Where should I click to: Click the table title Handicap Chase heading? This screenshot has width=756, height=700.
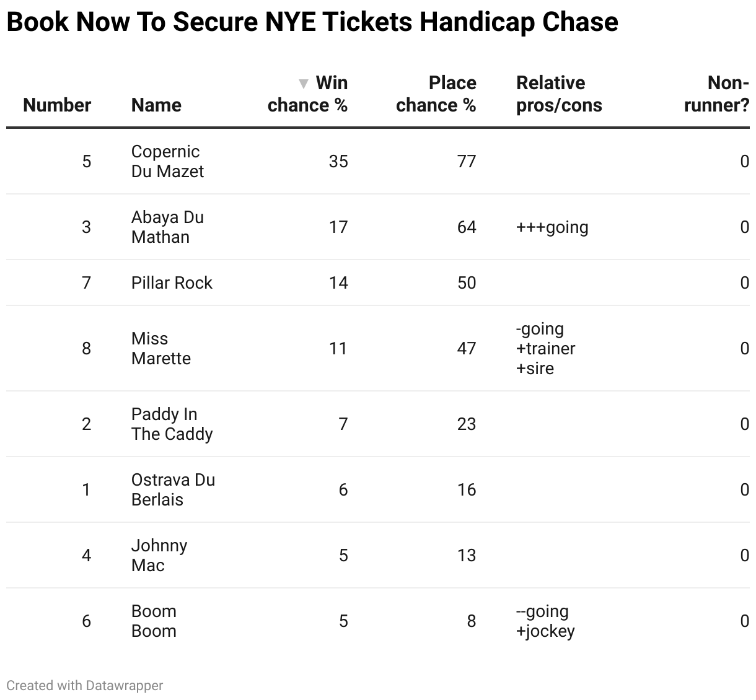(312, 22)
